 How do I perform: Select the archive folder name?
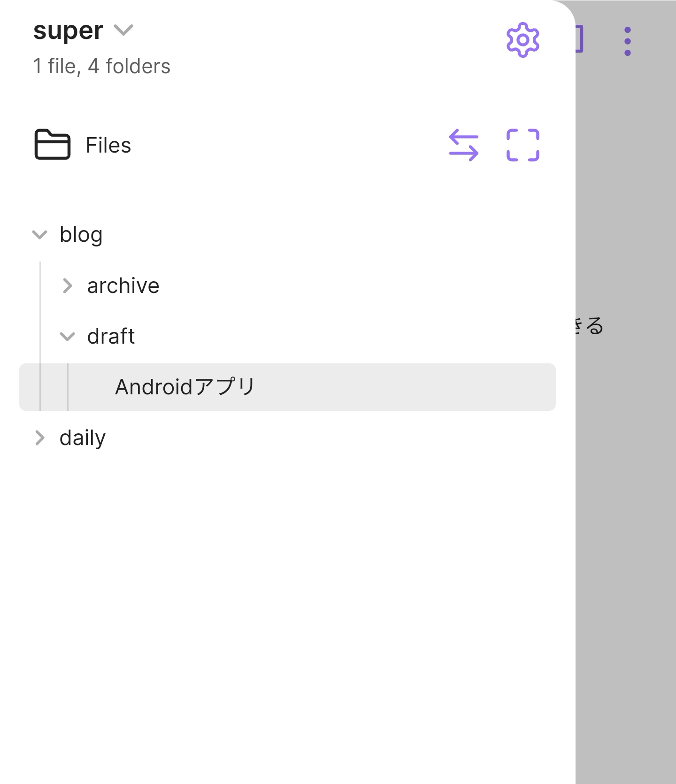123,285
